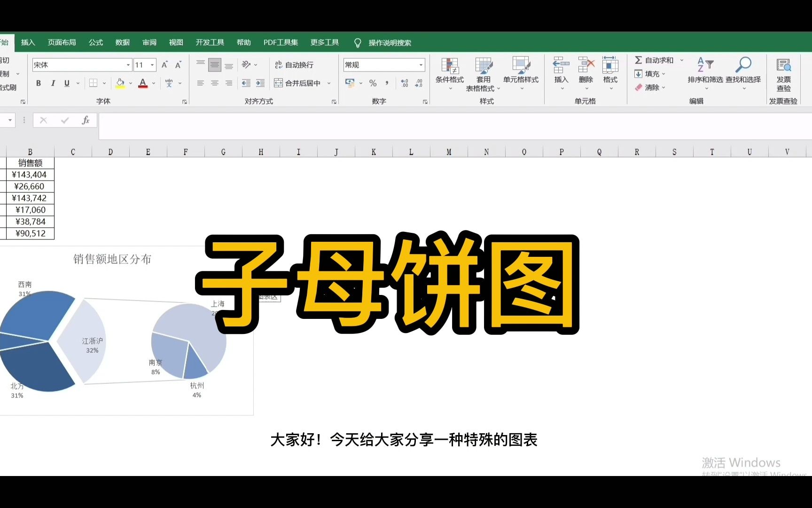The image size is (812, 508).
Task: Open font name 宋体 dropdown
Action: 128,65
